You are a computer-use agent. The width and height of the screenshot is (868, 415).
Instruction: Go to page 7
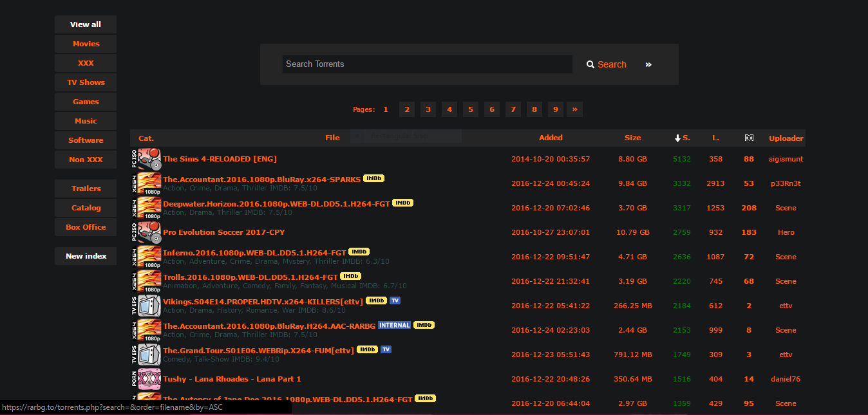[513, 109]
